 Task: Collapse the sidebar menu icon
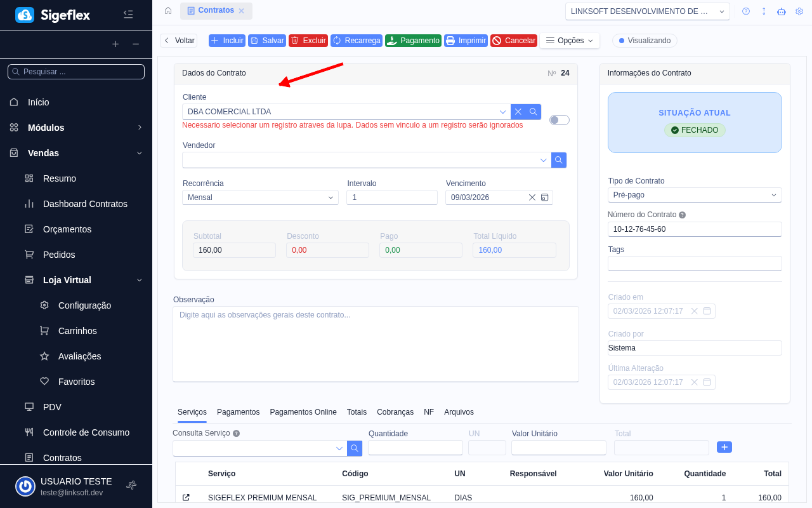[128, 15]
